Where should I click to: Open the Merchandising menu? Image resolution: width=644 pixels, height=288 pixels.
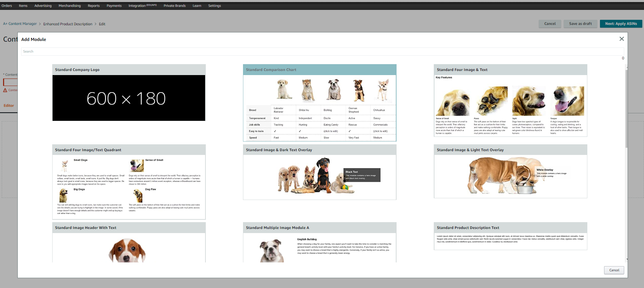tap(70, 6)
